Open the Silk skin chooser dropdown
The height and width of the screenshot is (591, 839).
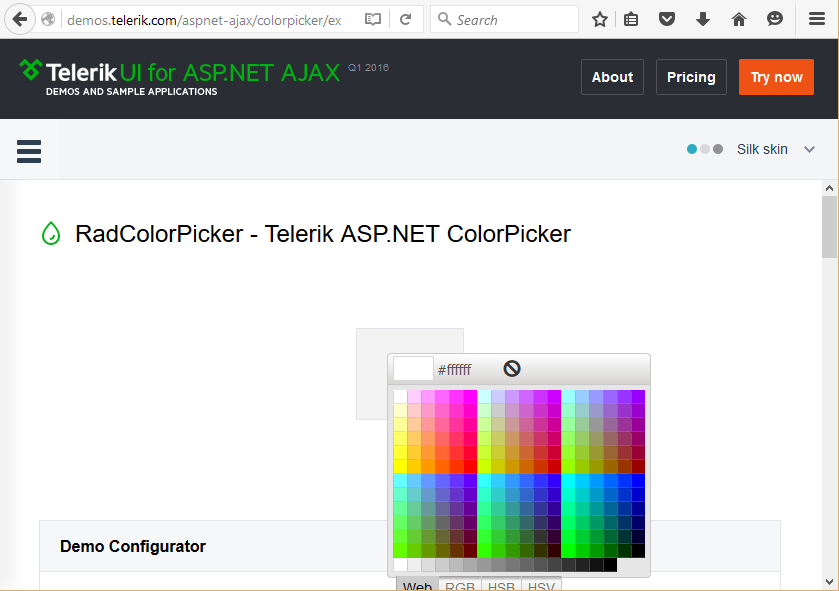(751, 149)
